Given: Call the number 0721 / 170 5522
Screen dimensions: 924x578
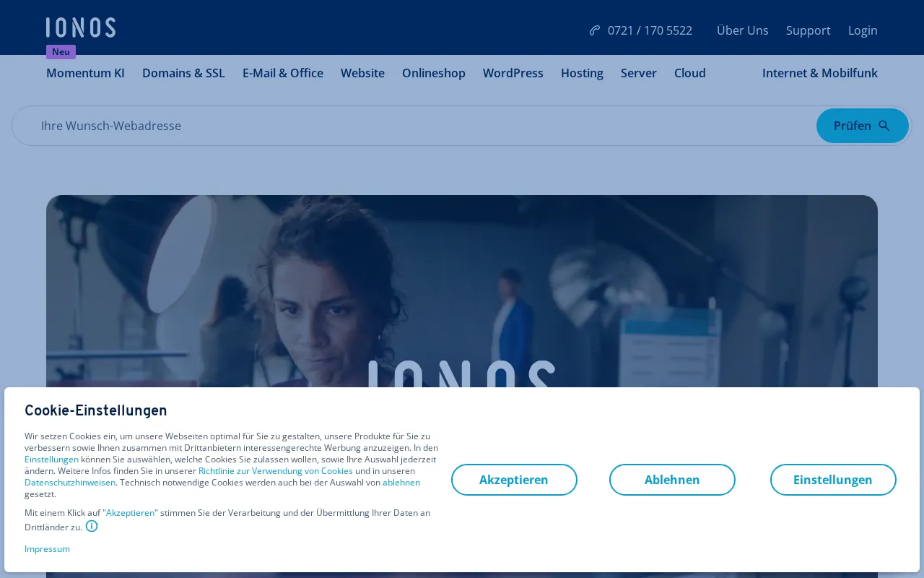Looking at the screenshot, I should [650, 30].
